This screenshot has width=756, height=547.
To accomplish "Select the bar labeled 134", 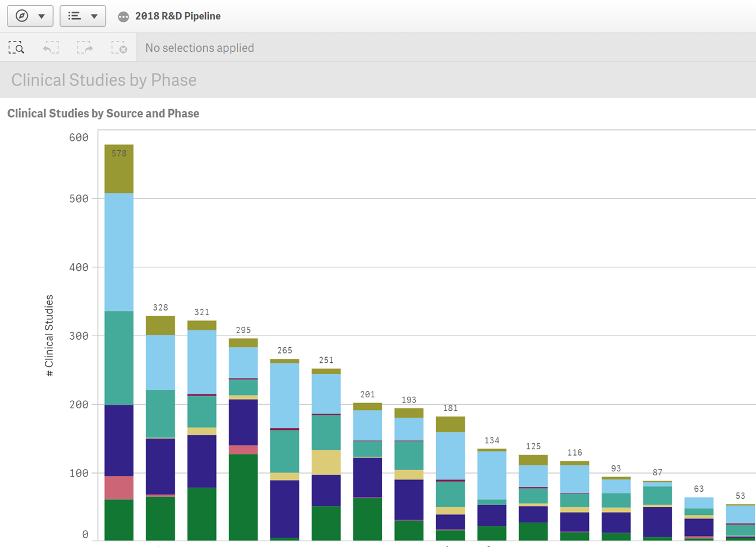I will pyautogui.click(x=492, y=495).
